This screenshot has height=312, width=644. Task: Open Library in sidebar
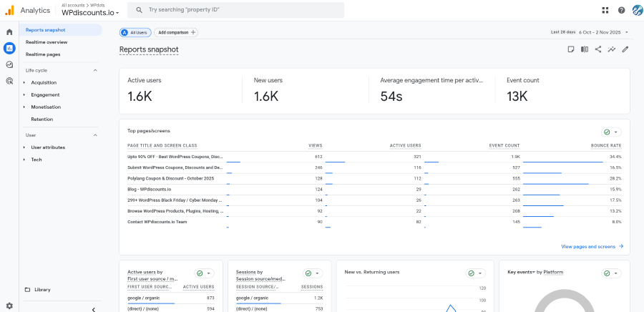point(42,289)
